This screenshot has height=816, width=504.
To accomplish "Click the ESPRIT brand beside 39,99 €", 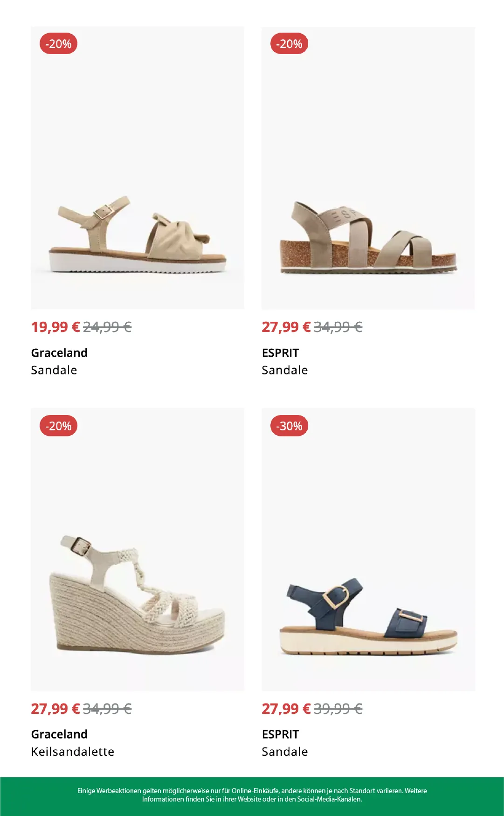I will click(280, 734).
